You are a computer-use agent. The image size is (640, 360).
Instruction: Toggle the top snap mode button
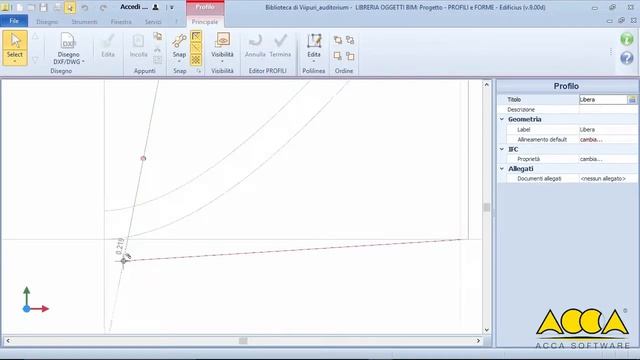(196, 36)
